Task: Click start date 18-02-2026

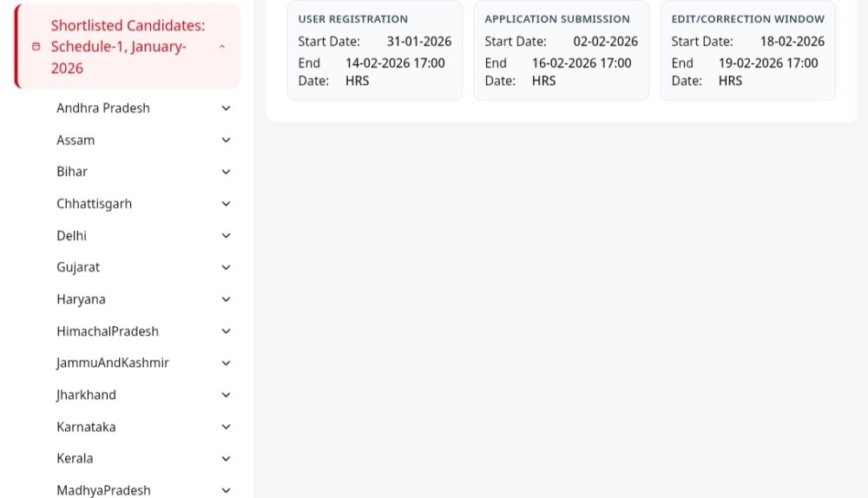Action: tap(792, 42)
